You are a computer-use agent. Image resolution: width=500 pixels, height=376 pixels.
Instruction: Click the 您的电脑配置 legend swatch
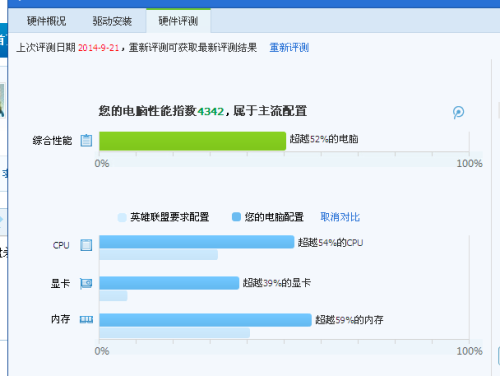coord(236,217)
